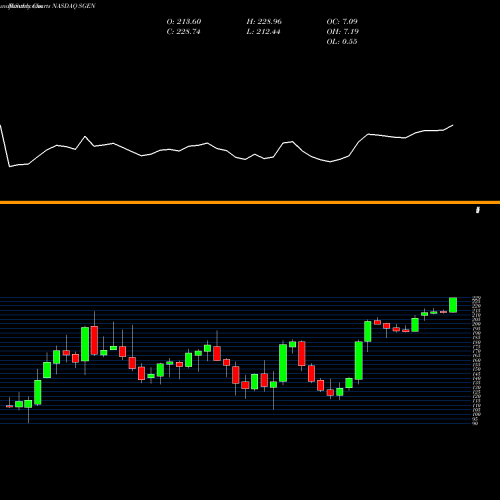Image resolution: width=500 pixels, height=500 pixels.
Task: Click the 'NASDAQ SGEN' chart title text
Action: pyautogui.click(x=74, y=6)
